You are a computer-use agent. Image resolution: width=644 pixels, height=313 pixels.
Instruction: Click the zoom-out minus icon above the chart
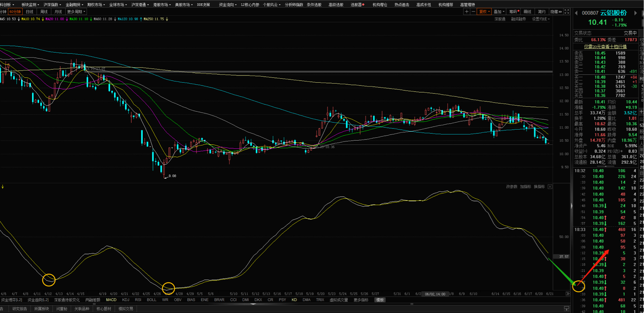pyautogui.click(x=473, y=12)
